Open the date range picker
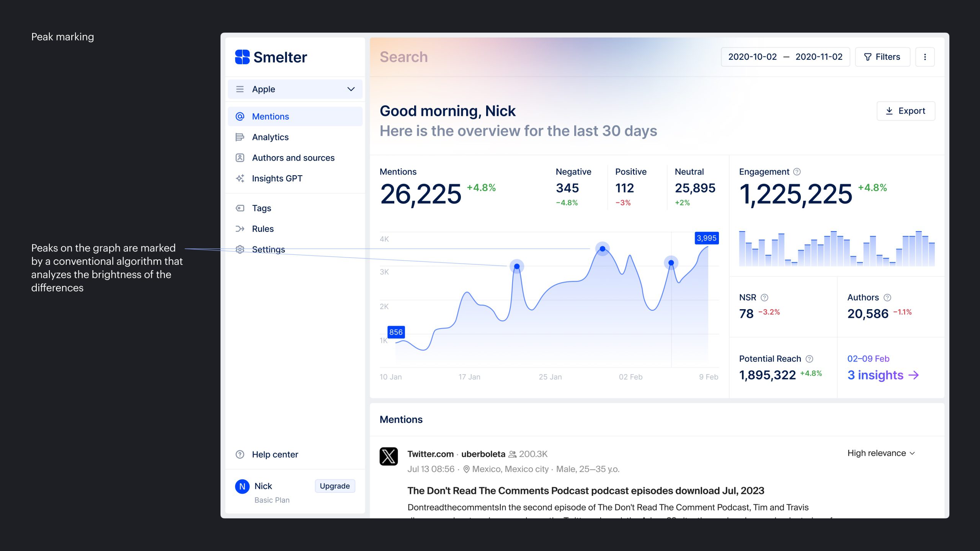This screenshot has height=551, width=980. click(785, 57)
